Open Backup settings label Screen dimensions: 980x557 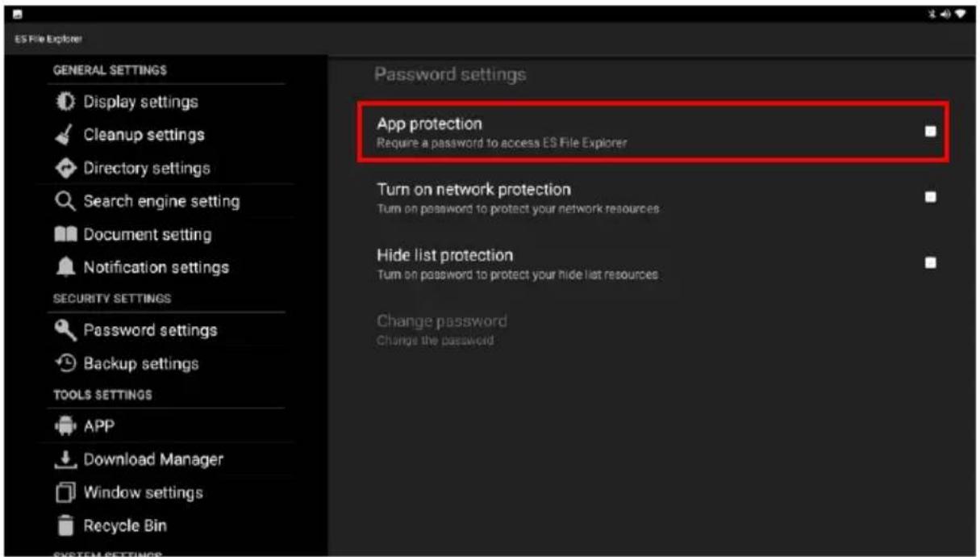click(141, 364)
